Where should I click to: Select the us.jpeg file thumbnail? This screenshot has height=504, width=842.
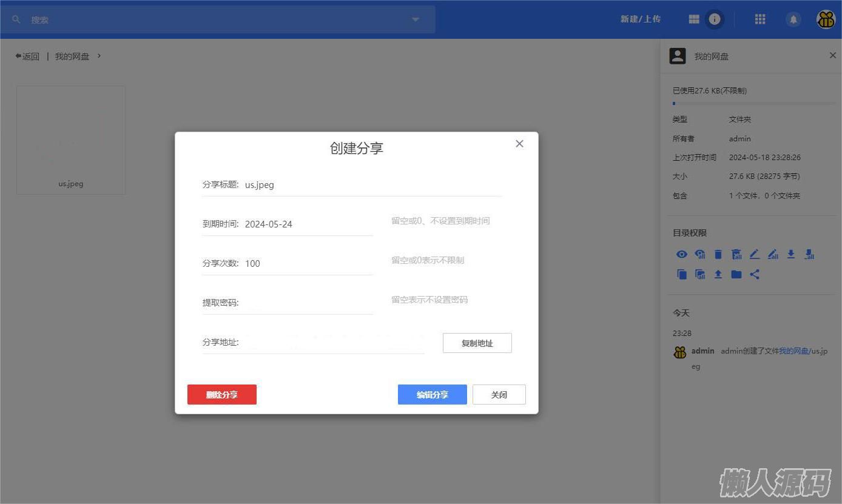[71, 139]
